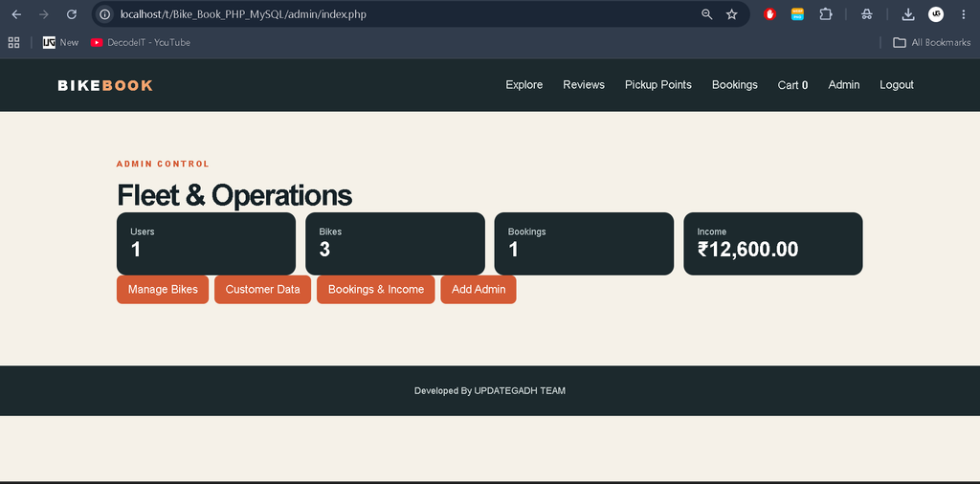View site information icon in address bar
This screenshot has width=980, height=484.
[x=105, y=14]
